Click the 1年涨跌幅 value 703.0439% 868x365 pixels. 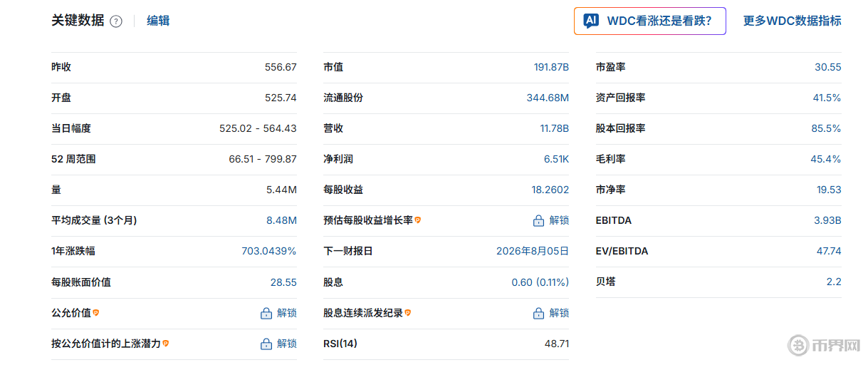pos(269,251)
